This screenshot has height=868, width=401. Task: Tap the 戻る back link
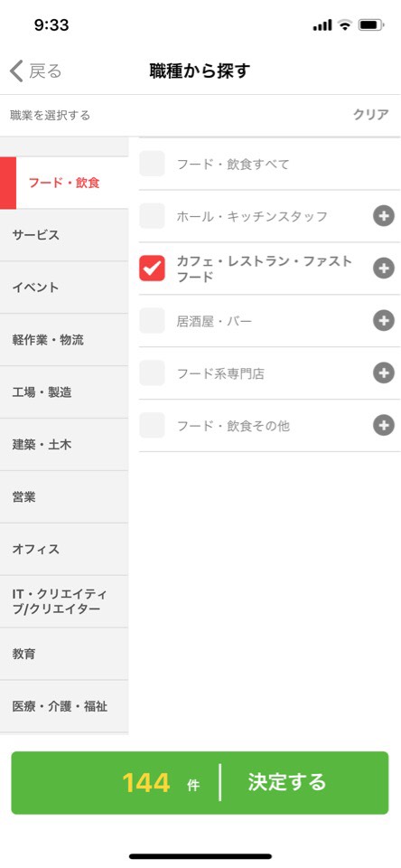point(45,71)
